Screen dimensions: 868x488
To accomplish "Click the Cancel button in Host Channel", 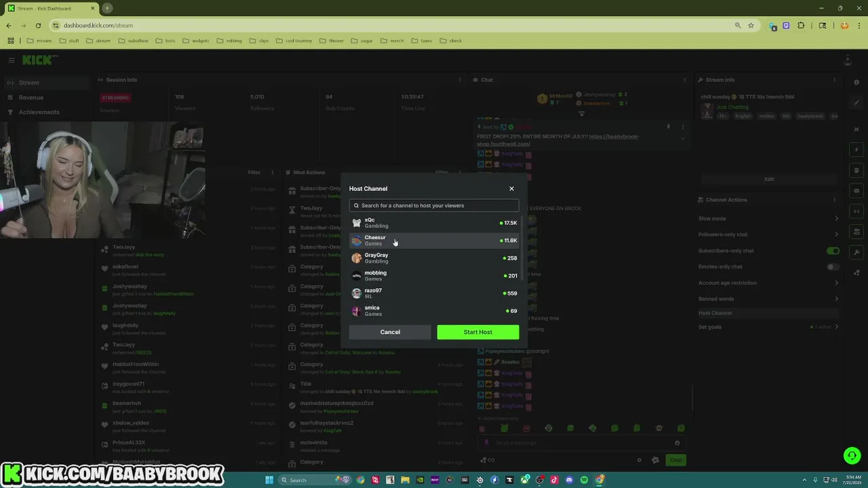I will (x=390, y=332).
